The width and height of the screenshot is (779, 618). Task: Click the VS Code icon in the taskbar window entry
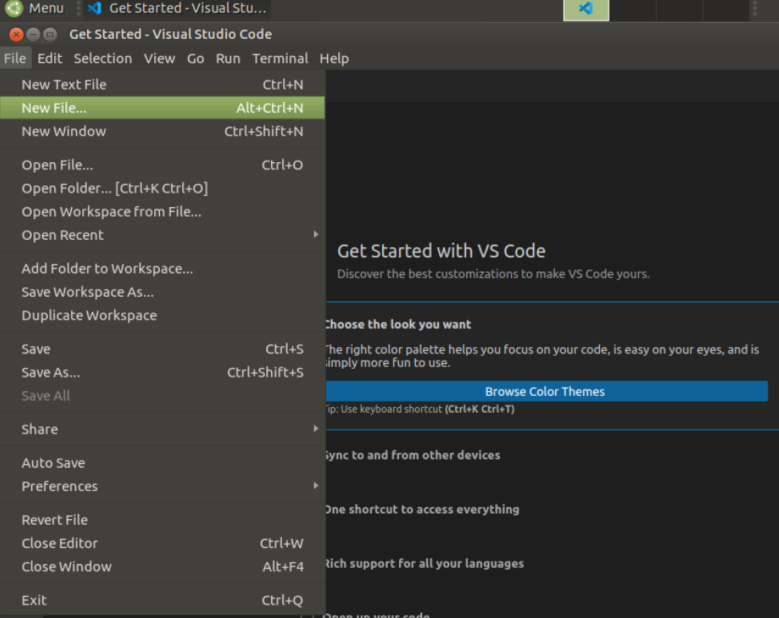tap(95, 8)
